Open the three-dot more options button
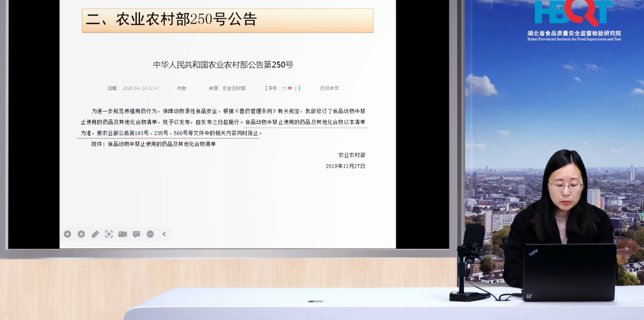Image resolution: width=644 pixels, height=320 pixels. (x=150, y=234)
